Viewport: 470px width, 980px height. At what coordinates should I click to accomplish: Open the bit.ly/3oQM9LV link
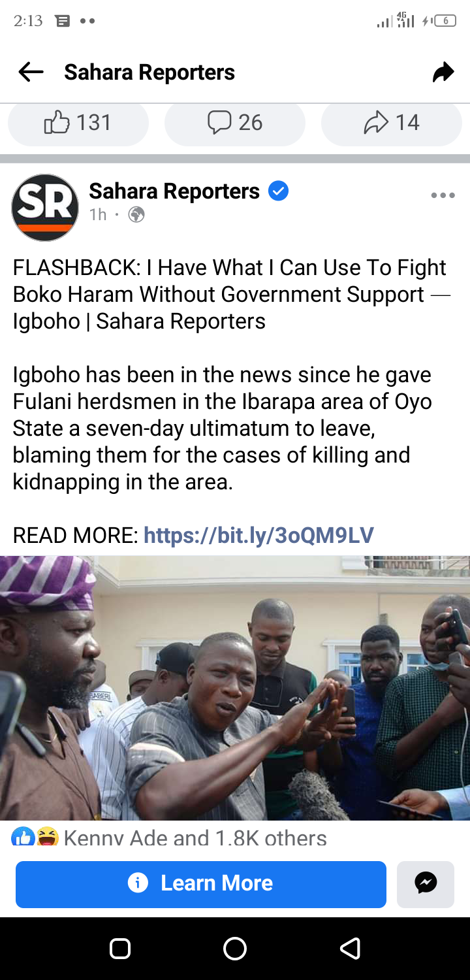click(x=258, y=536)
